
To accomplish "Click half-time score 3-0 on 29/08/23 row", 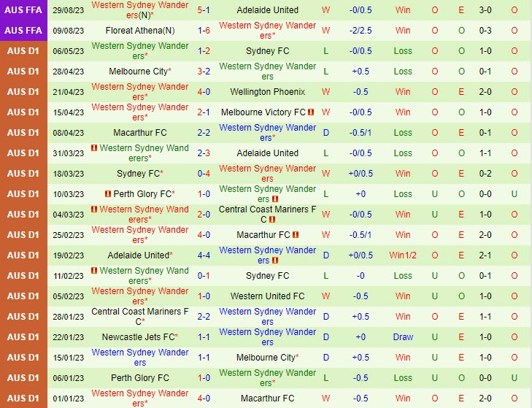I will click(x=485, y=9).
